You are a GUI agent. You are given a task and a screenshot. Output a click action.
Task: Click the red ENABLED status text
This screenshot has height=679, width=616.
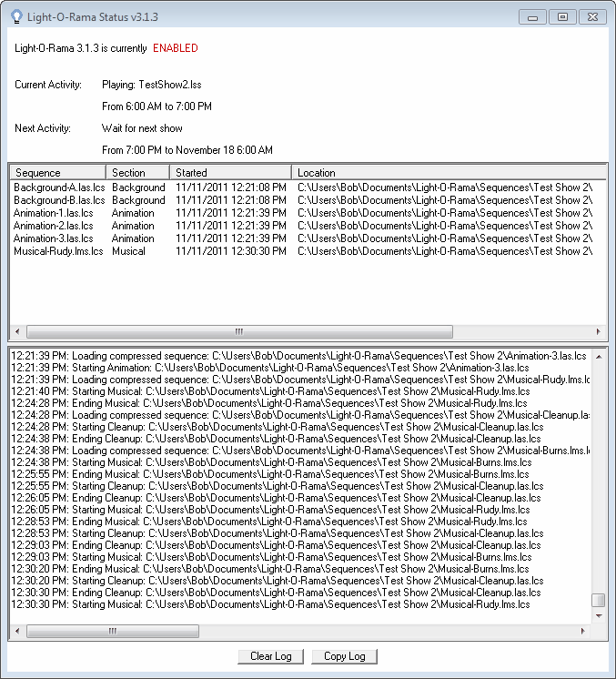[176, 48]
